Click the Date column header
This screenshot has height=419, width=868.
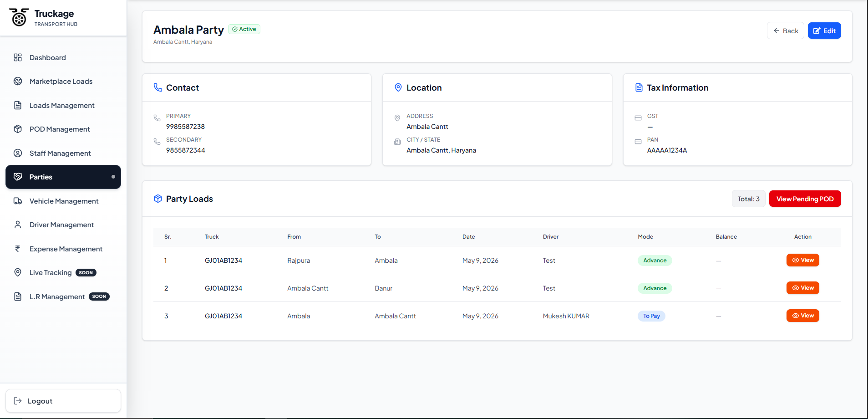click(468, 237)
